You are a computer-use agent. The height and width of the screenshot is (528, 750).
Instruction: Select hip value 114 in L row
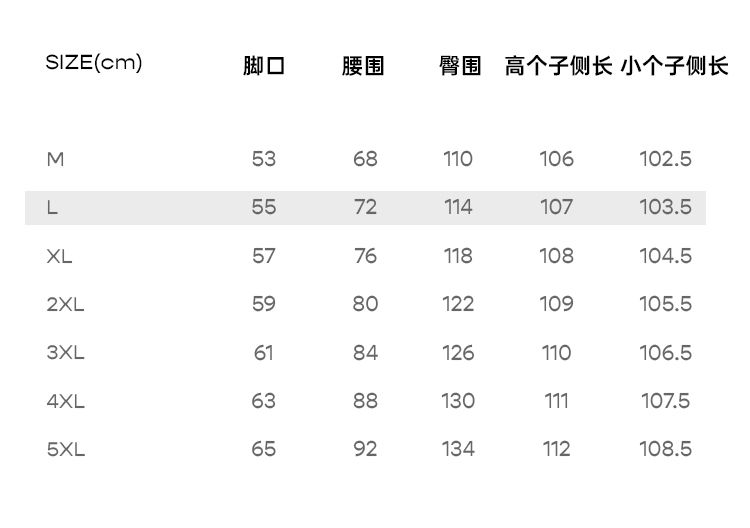pyautogui.click(x=458, y=208)
